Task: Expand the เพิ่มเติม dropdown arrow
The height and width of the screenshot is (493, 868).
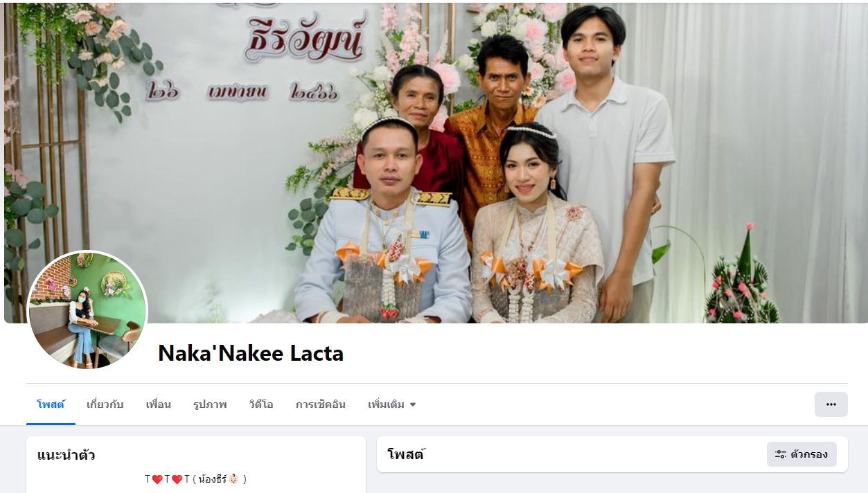Action: pyautogui.click(x=413, y=404)
